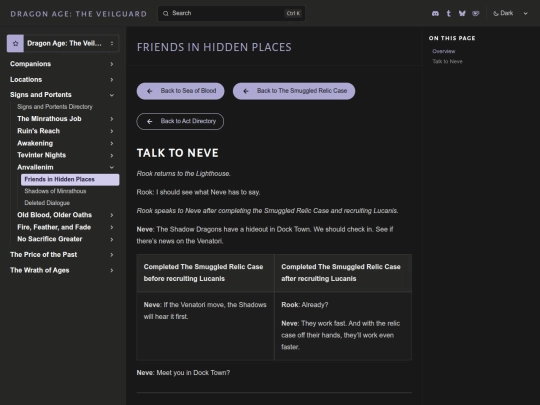Open the Locations sidebar section
This screenshot has height=405, width=540.
[26, 80]
